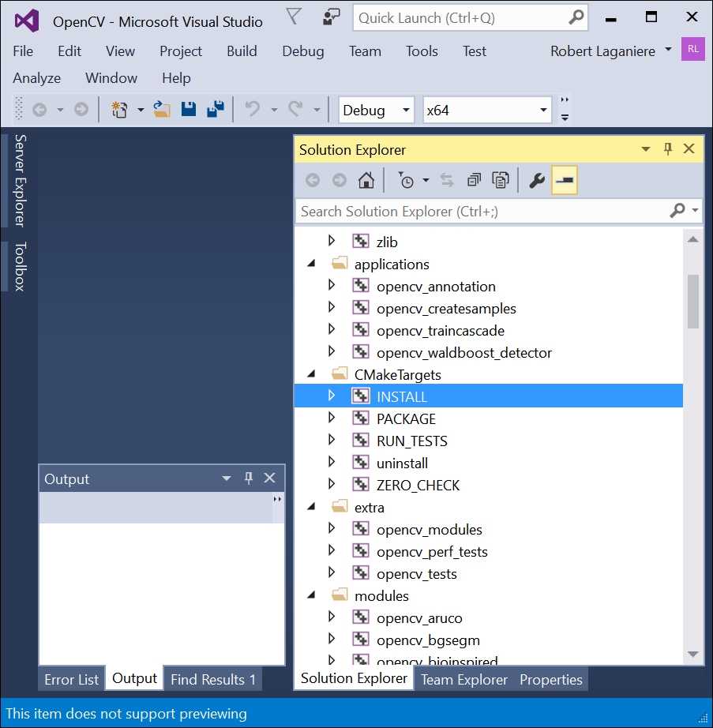This screenshot has height=728, width=713.
Task: Open the Build menu
Action: click(242, 51)
